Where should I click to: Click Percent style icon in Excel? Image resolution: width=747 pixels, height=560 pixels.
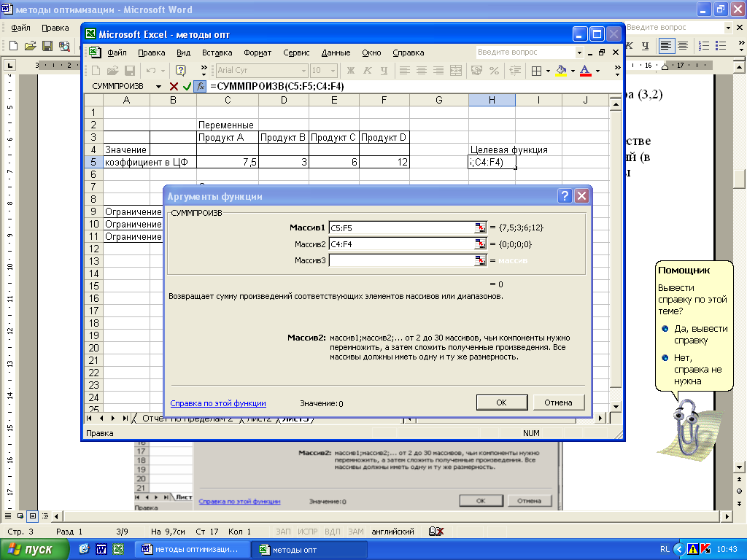pyautogui.click(x=494, y=71)
